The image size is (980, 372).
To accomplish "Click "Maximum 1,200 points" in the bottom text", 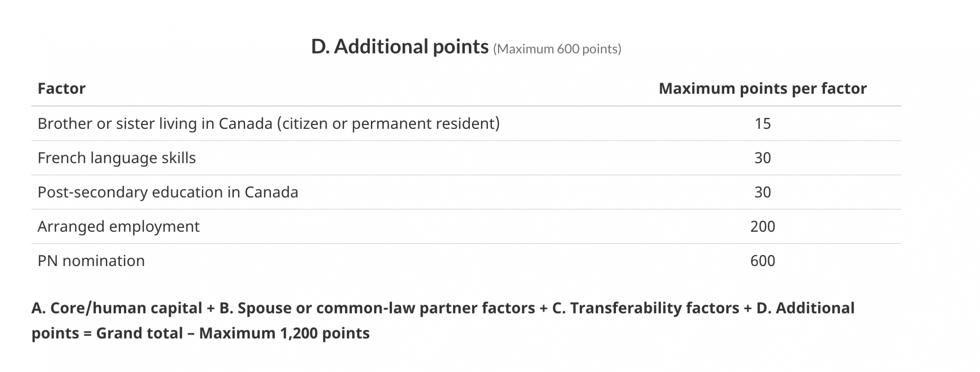I will (x=284, y=333).
